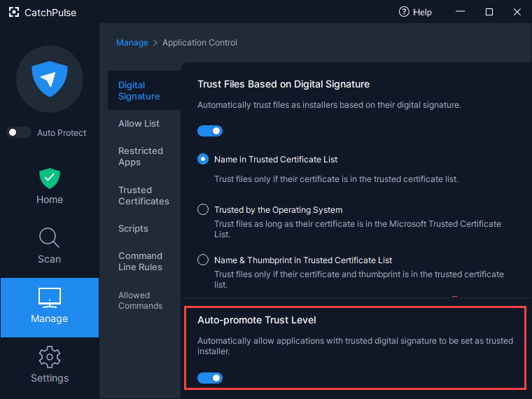Toggle the Auto Protect switch

pyautogui.click(x=19, y=132)
